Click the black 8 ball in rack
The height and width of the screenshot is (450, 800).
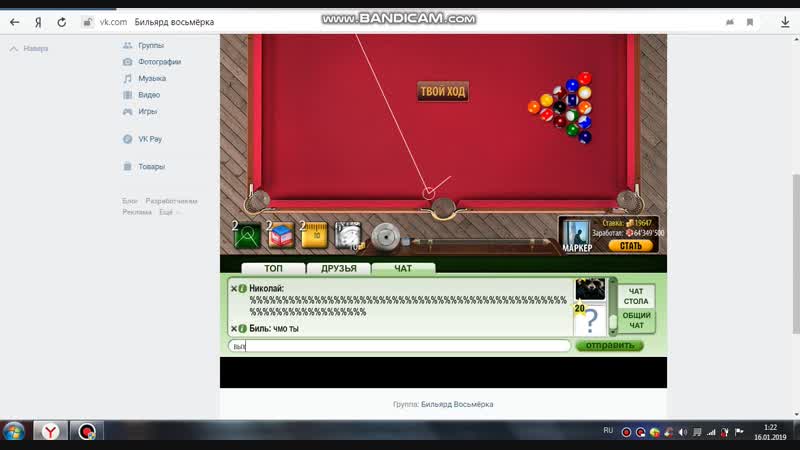(560, 107)
